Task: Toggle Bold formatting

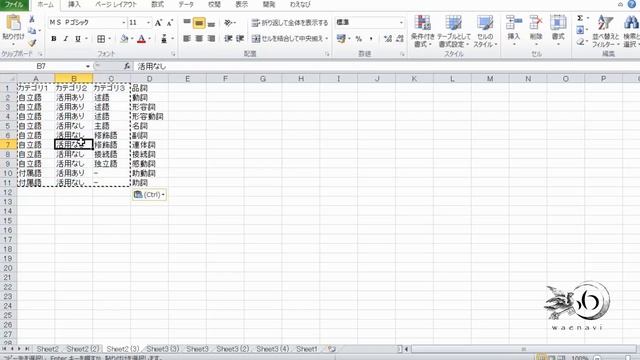Action: [x=53, y=39]
